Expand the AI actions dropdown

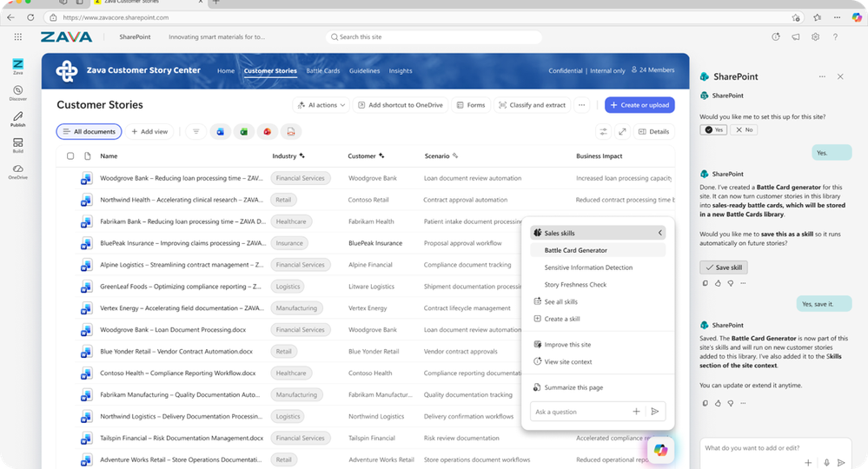tap(321, 105)
